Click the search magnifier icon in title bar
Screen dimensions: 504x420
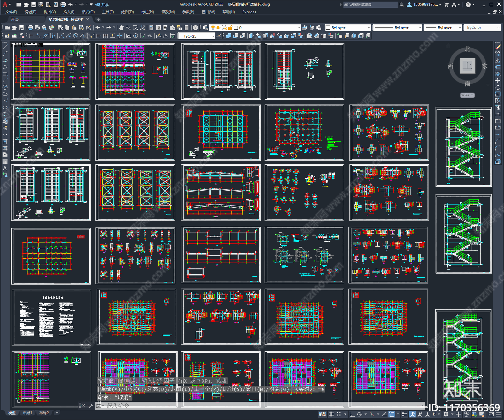402,4
